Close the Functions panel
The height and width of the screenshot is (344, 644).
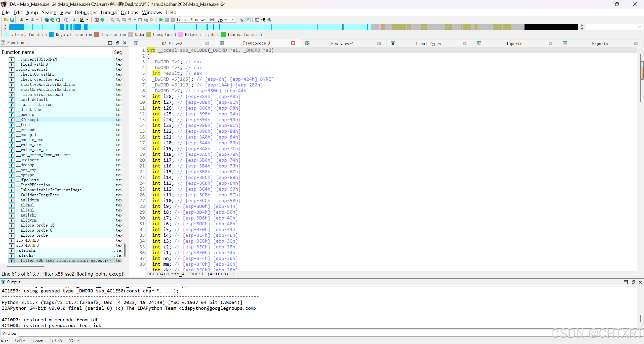click(x=125, y=43)
